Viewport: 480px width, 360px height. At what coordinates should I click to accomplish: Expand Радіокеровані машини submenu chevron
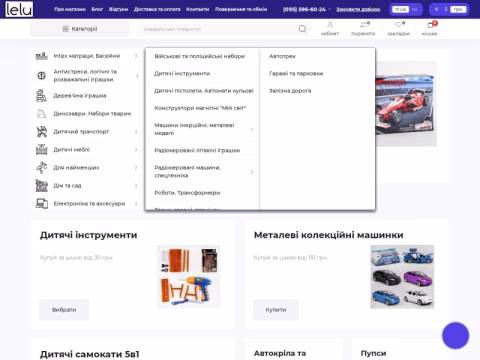tap(252, 172)
